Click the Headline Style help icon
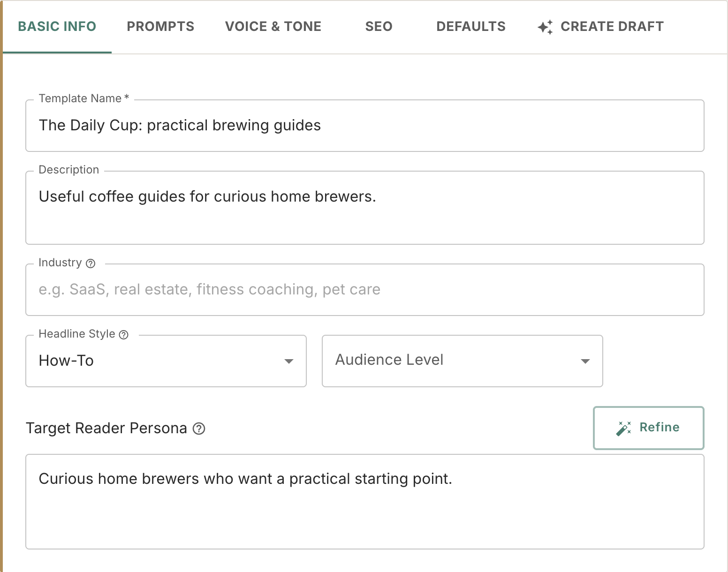This screenshot has height=572, width=728. pyautogui.click(x=123, y=335)
